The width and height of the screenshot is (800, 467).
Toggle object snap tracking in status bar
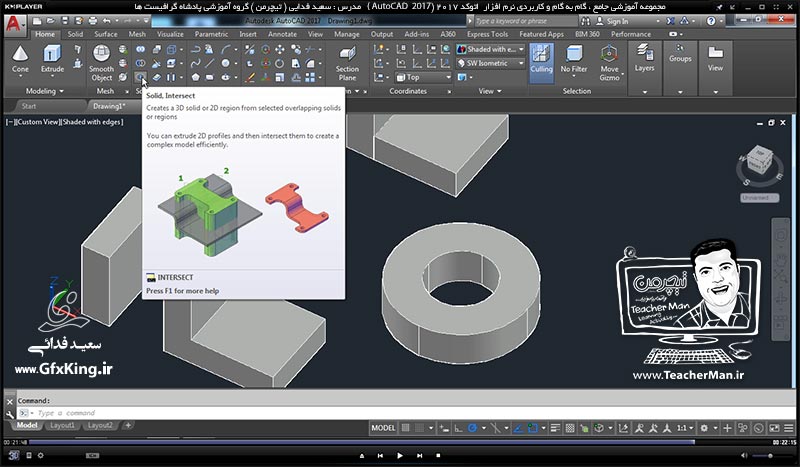point(518,428)
